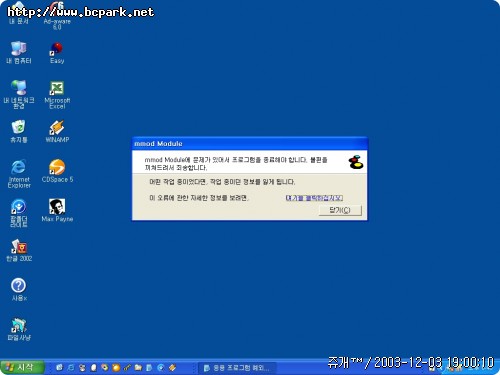This screenshot has height=375, width=500.
Task: Select the Max Payne desktop shortcut
Action: (57, 210)
